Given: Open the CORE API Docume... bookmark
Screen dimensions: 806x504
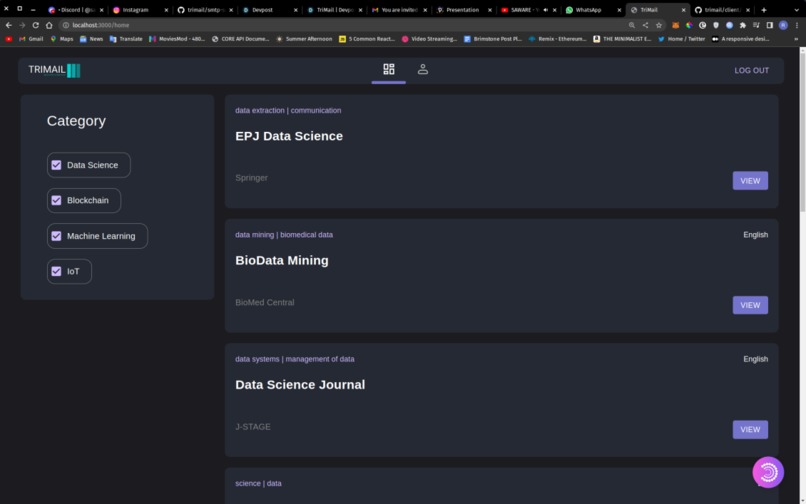Looking at the screenshot, I should tap(240, 39).
